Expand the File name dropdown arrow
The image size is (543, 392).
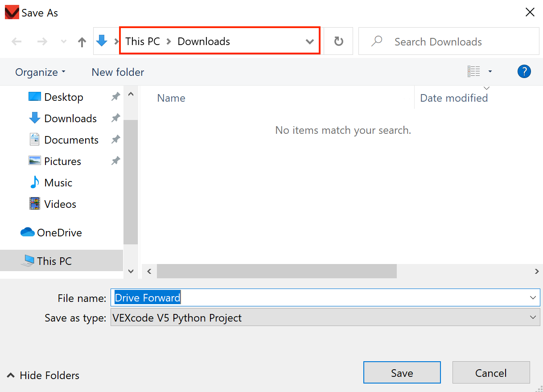(x=533, y=297)
